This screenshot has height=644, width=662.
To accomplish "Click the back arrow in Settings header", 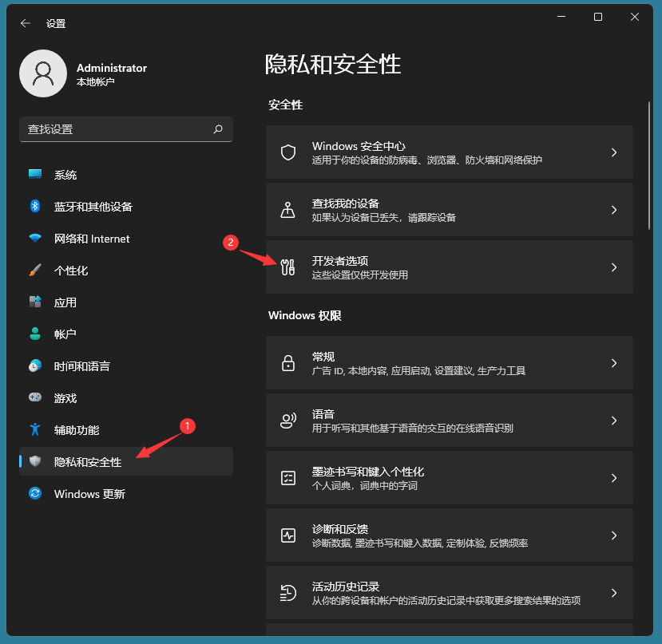I will point(26,23).
